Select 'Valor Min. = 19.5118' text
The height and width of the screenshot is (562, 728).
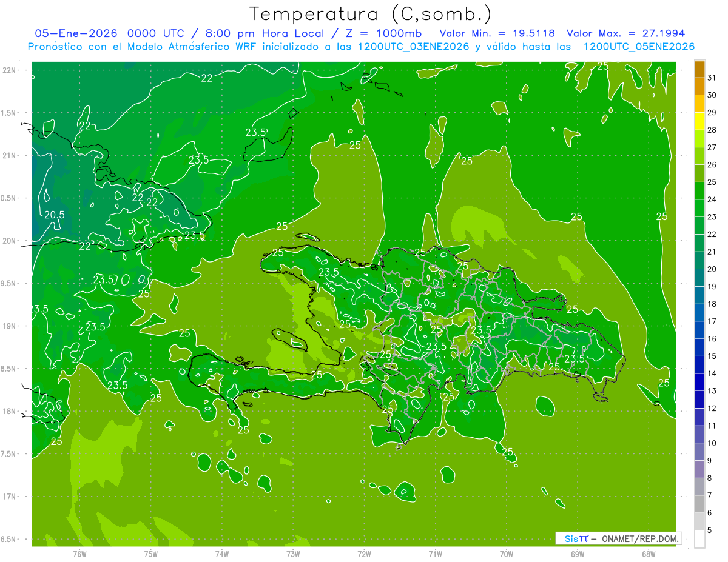coord(497,33)
